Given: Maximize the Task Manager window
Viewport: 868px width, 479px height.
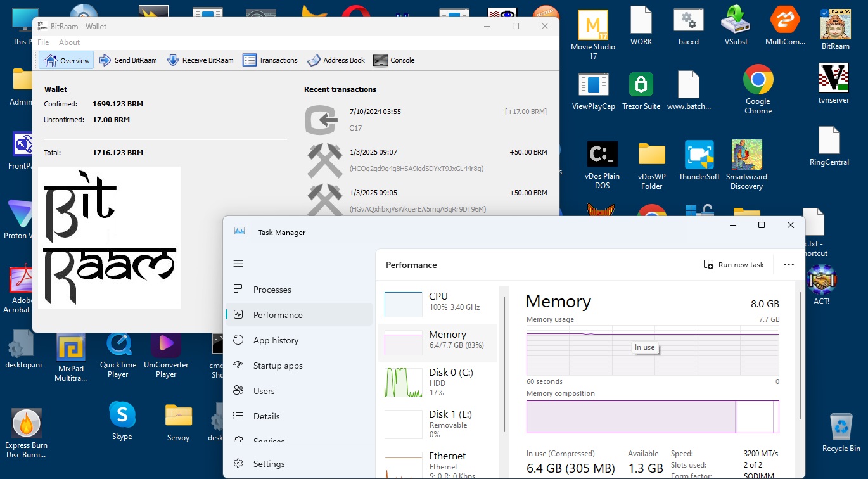Looking at the screenshot, I should (762, 225).
